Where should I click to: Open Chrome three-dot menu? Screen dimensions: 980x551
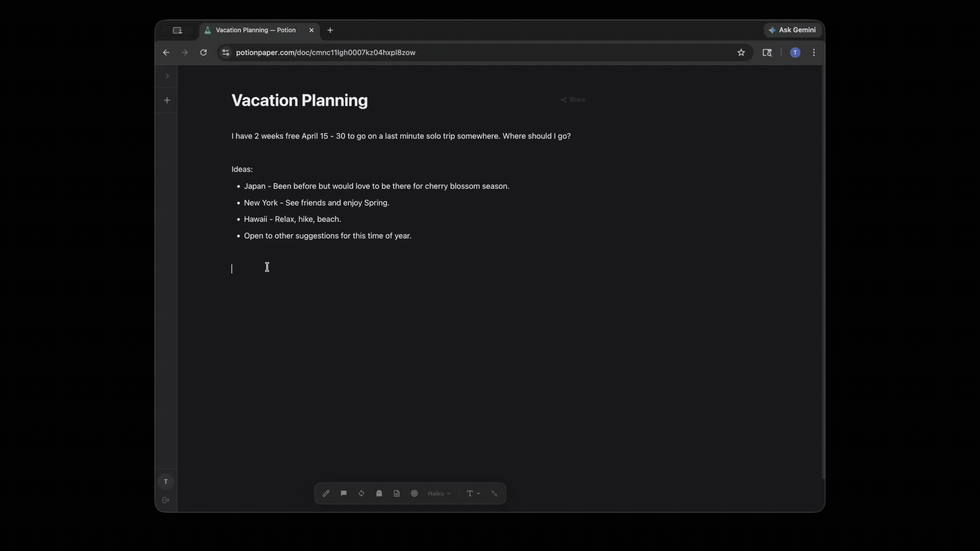(814, 53)
